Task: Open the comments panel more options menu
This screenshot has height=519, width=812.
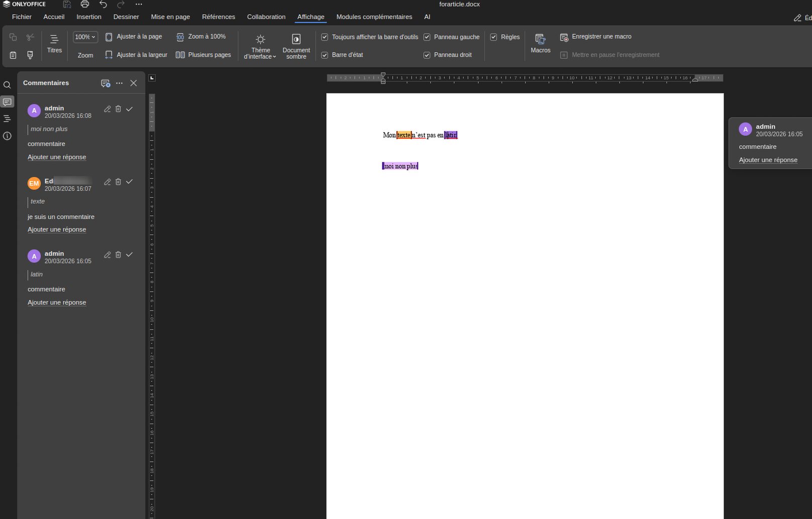Action: pos(119,83)
